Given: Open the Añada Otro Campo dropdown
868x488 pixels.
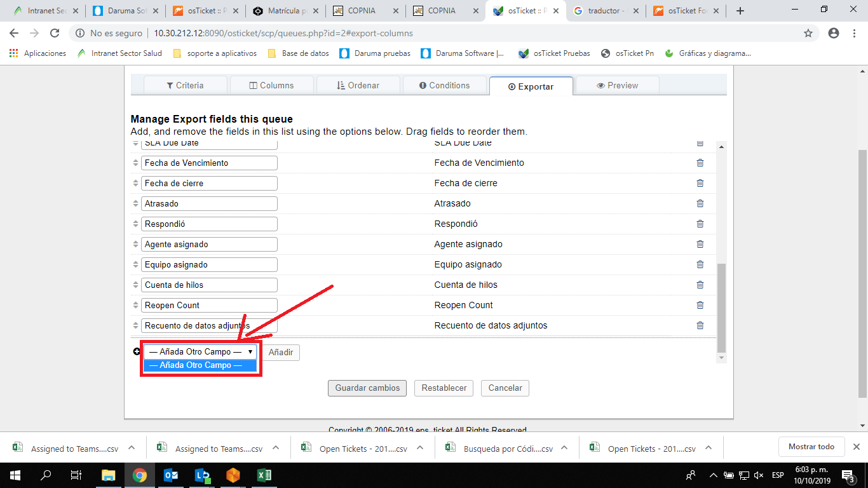Looking at the screenshot, I should (200, 351).
